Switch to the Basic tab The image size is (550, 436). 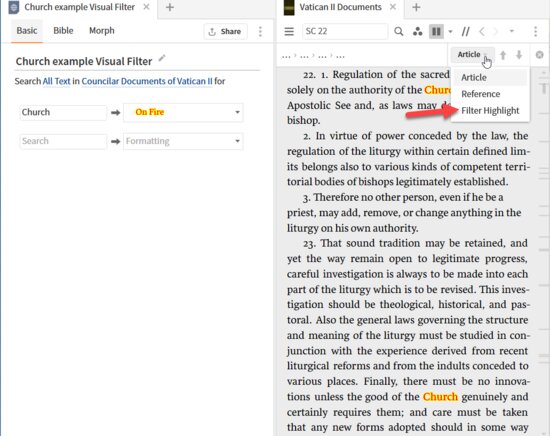[27, 31]
